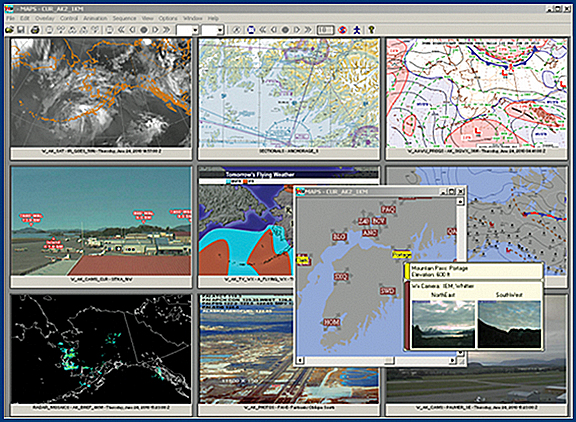This screenshot has height=422, width=576.
Task: Open the first toolbar dropdown box
Action: 188,30
